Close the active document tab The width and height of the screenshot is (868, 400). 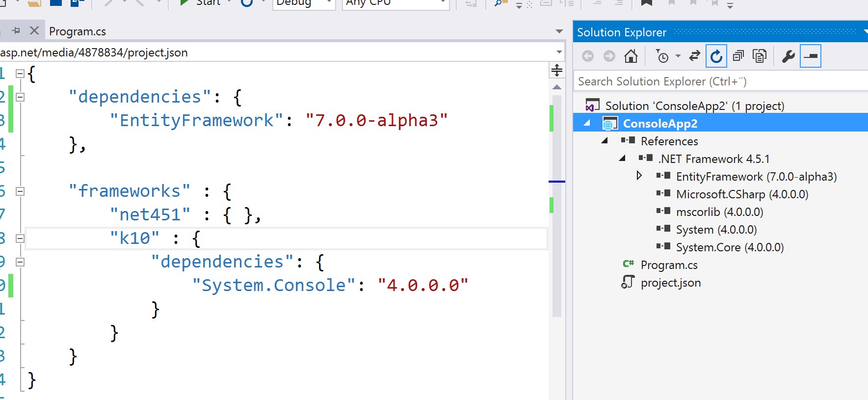click(x=34, y=30)
